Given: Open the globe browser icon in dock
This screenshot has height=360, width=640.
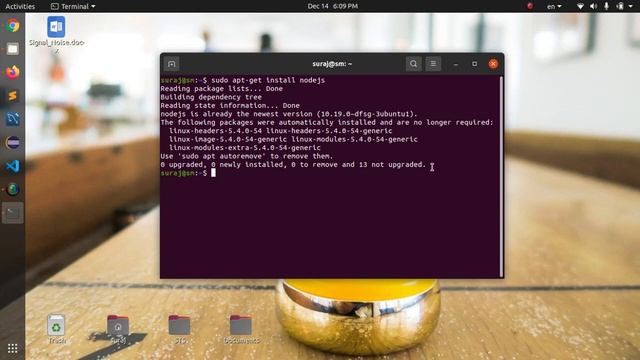Looking at the screenshot, I should coord(13,189).
